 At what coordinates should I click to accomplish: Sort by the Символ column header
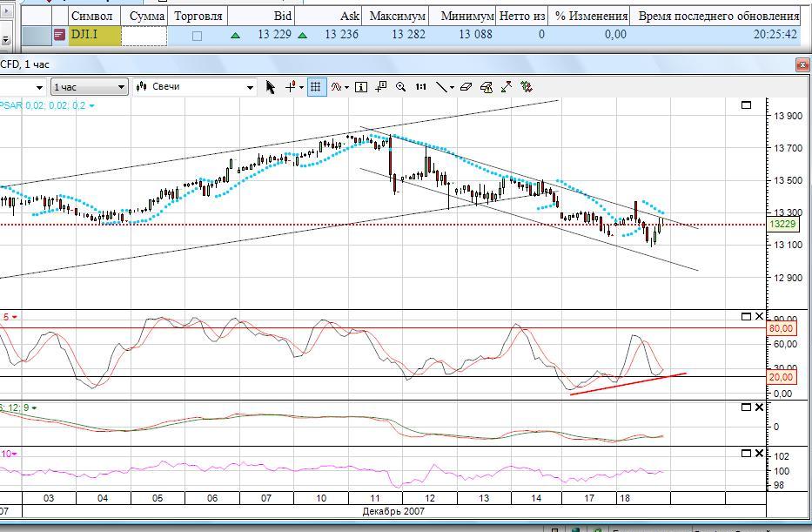point(94,16)
